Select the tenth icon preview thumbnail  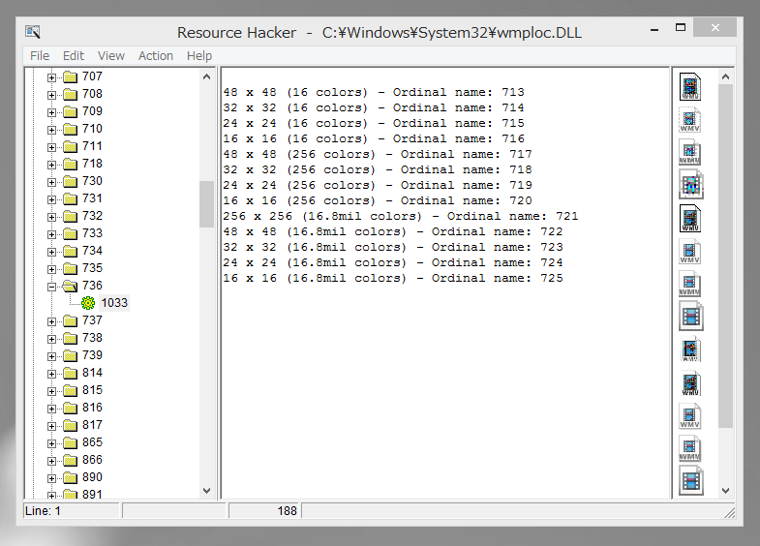(690, 383)
